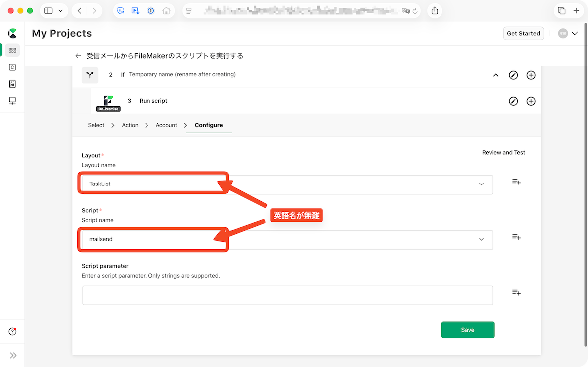This screenshot has height=367, width=588.
Task: Open the help question mark icon in sidebar
Action: coord(13,332)
